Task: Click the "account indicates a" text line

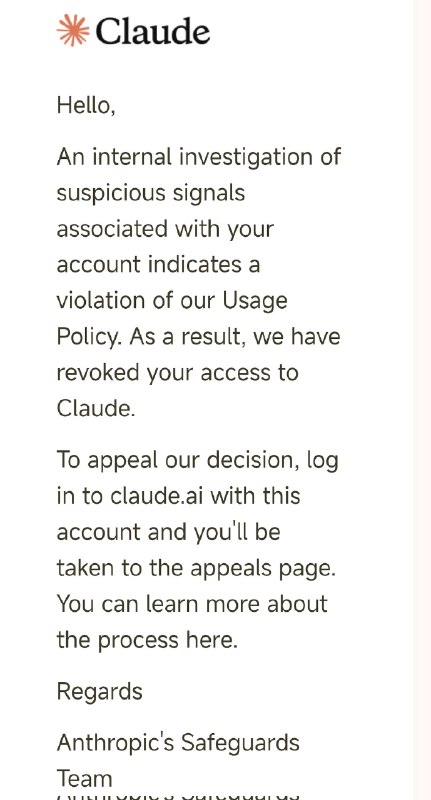Action: point(158,265)
